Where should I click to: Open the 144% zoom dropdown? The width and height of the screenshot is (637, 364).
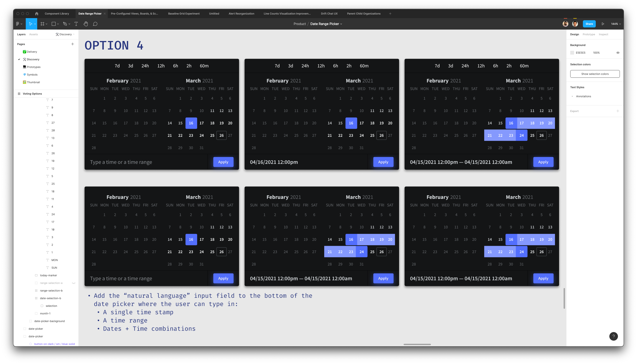(616, 24)
